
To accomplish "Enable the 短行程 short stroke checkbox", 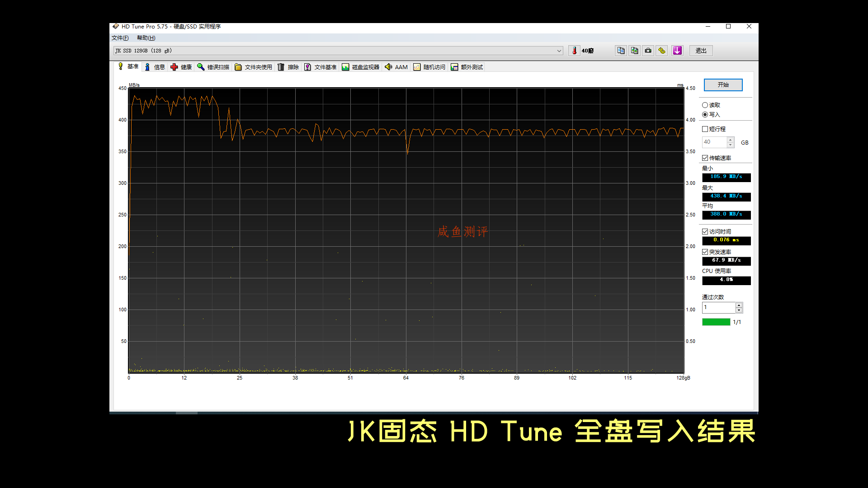I will [x=705, y=129].
